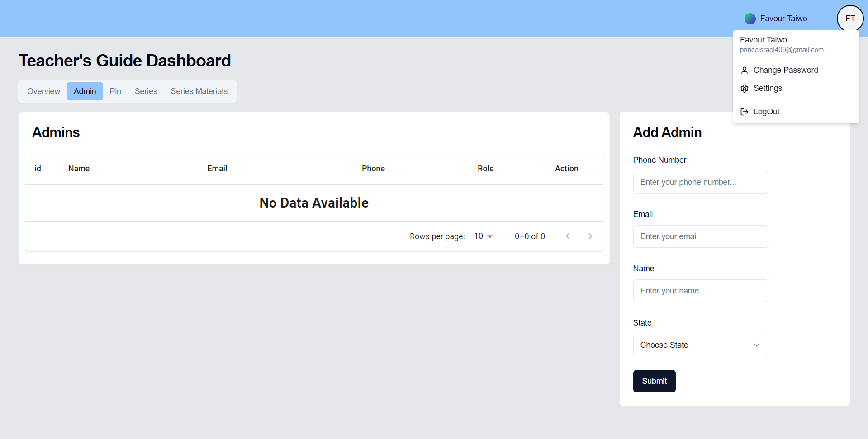Image resolution: width=868 pixels, height=439 pixels.
Task: Go to previous page of Admins table
Action: (568, 236)
